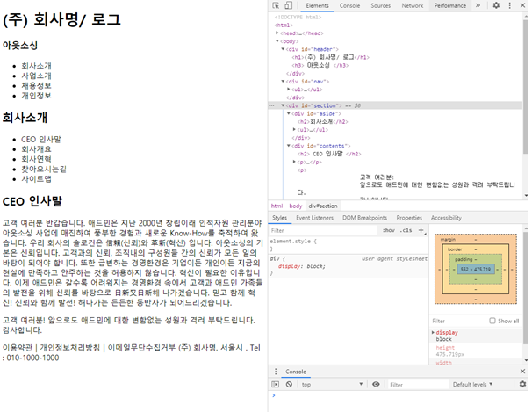Collapse the div id contents node
532x412 pixels.
coord(289,146)
